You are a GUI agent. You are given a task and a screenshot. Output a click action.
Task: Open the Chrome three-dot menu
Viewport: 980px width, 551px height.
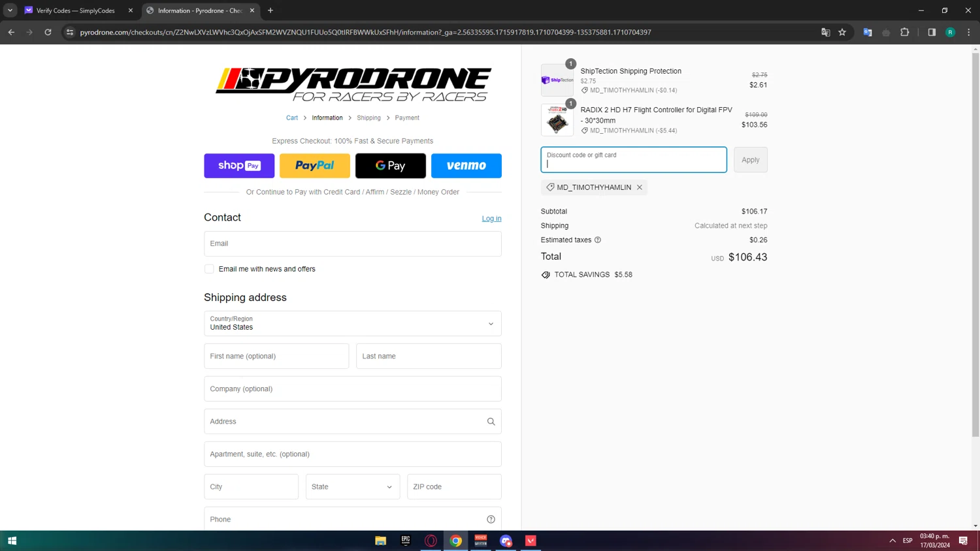pos(969,32)
